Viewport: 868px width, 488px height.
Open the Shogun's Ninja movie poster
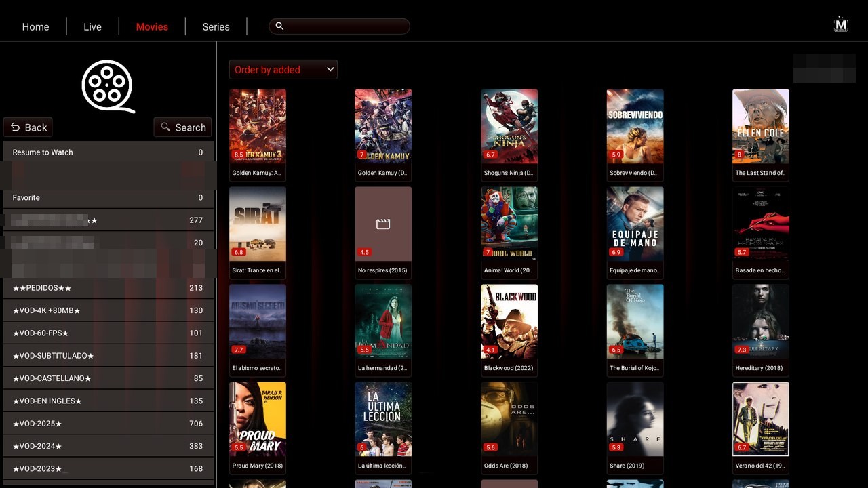(x=509, y=126)
